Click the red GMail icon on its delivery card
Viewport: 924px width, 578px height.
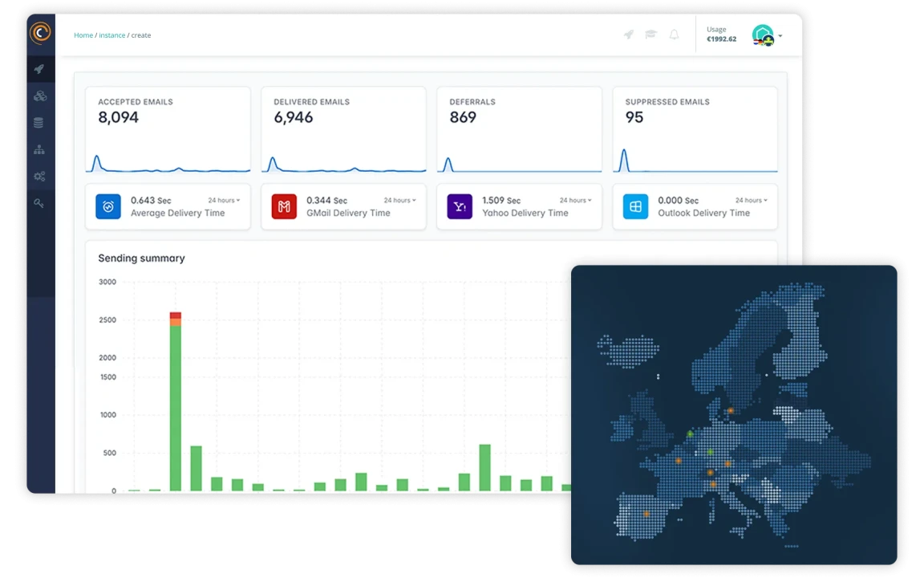point(283,206)
